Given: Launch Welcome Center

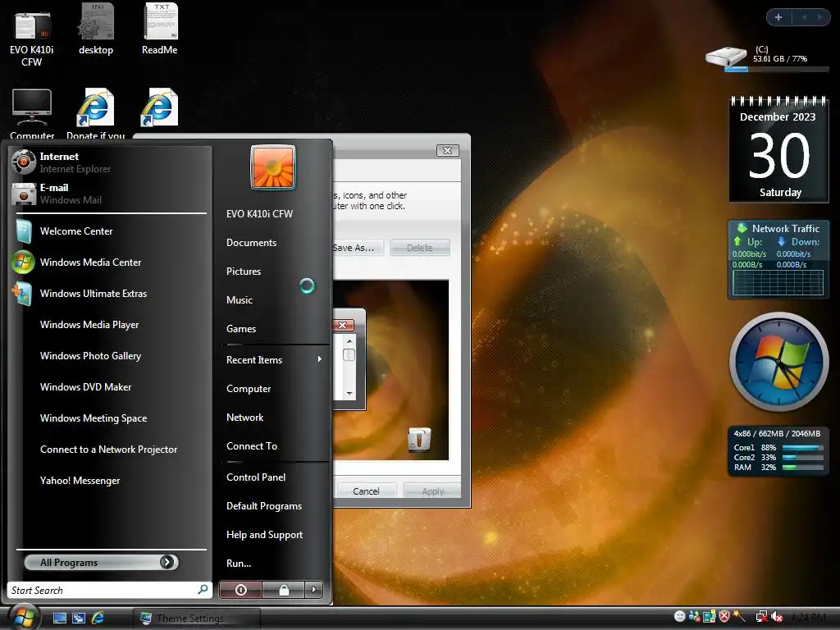Looking at the screenshot, I should pyautogui.click(x=110, y=231).
